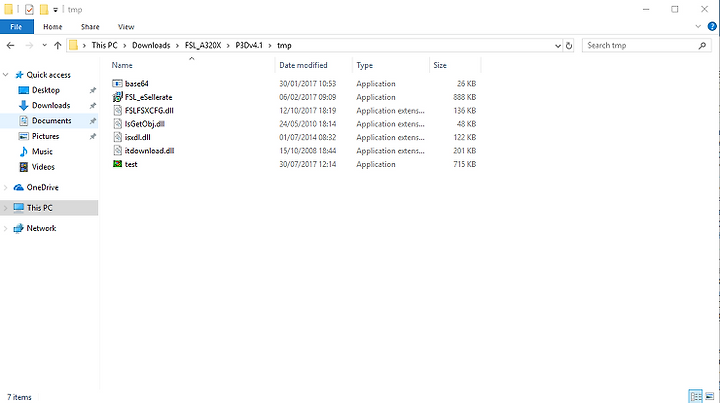The image size is (720, 403).
Task: Click the itdownload.dll file icon
Action: tap(118, 151)
